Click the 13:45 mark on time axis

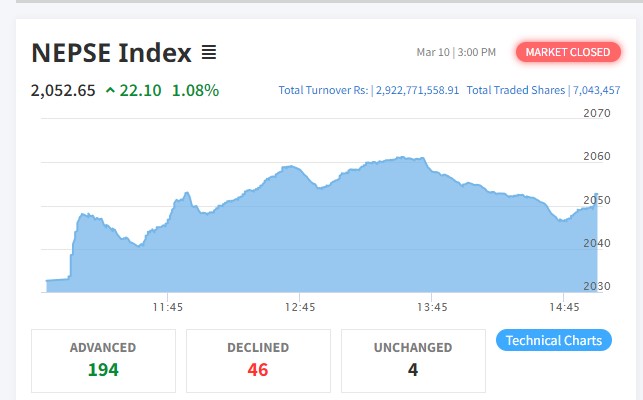pos(432,307)
